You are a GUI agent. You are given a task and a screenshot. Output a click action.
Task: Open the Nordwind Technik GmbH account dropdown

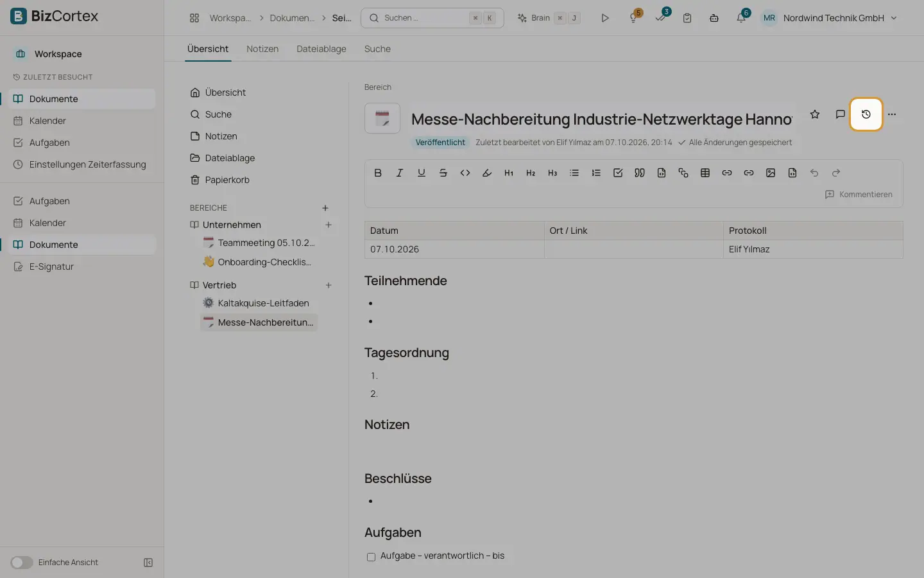829,18
